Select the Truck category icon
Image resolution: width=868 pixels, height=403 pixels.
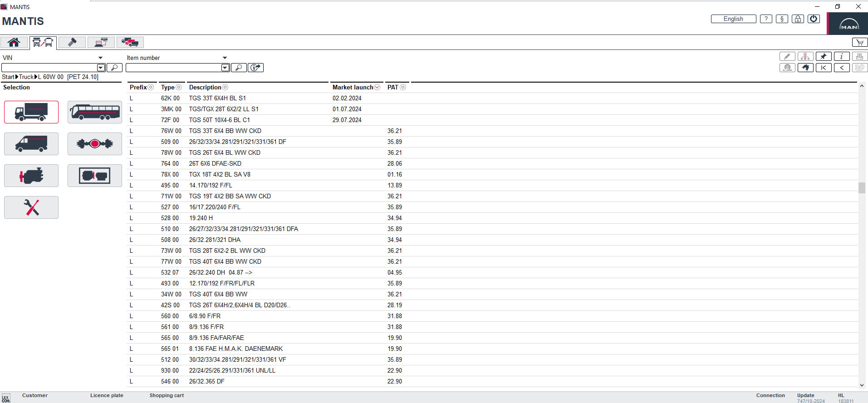tap(31, 112)
